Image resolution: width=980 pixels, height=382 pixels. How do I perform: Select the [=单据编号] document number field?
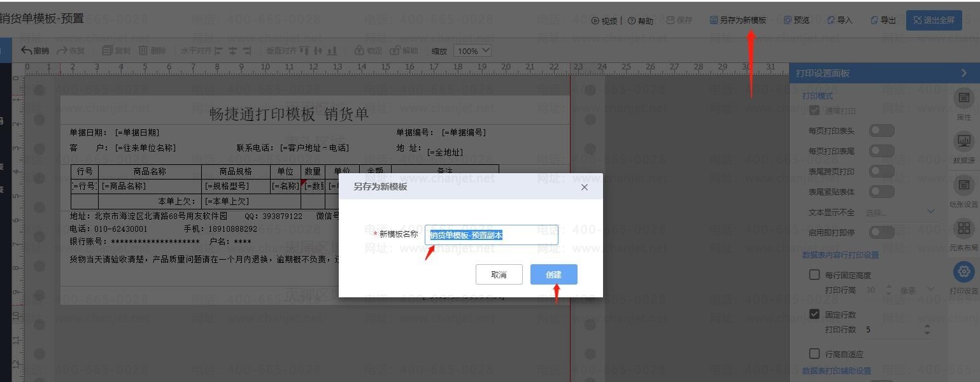coord(464,132)
